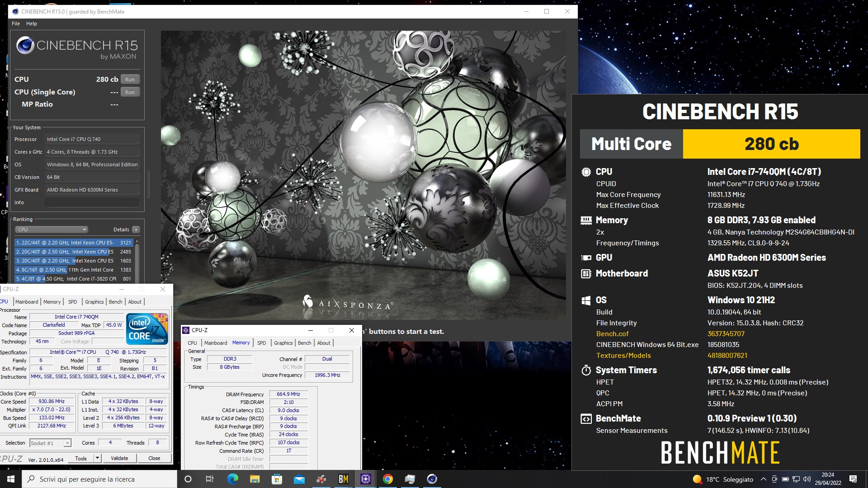Open Mainboard tab in the Memory CPU-Z window
868x488 pixels.
pyautogui.click(x=216, y=343)
